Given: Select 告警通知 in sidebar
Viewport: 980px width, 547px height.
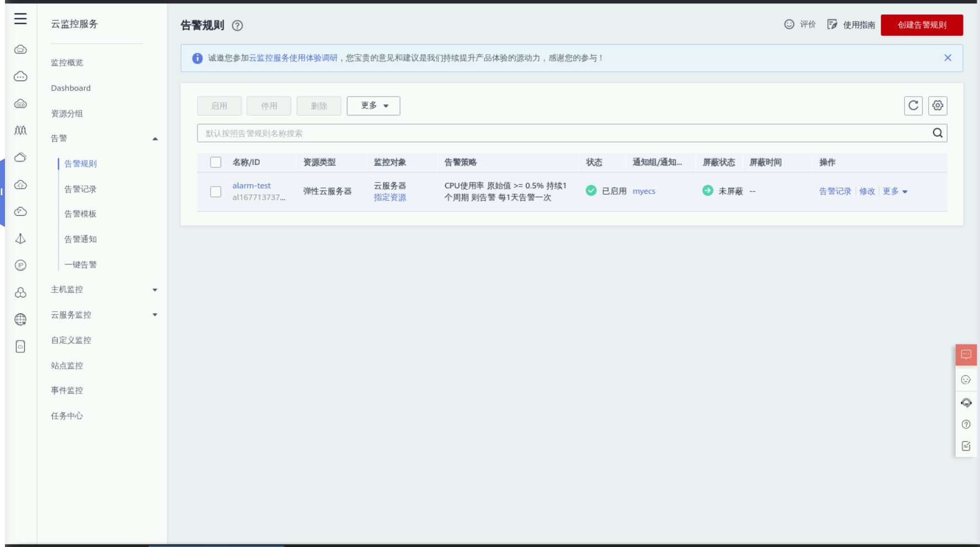Looking at the screenshot, I should click(x=81, y=239).
